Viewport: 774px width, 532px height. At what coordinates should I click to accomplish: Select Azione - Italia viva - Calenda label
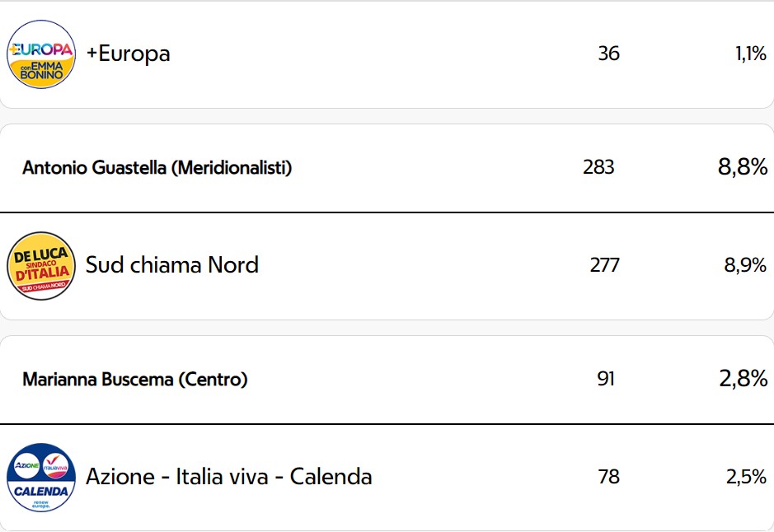tap(229, 477)
